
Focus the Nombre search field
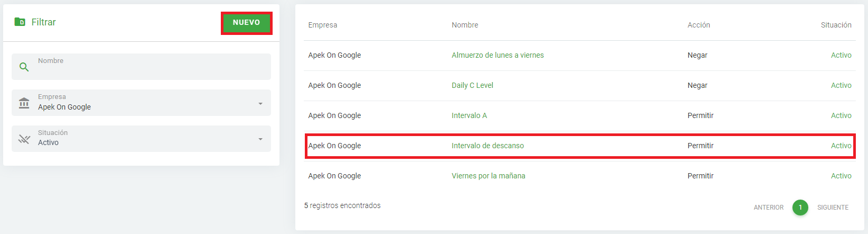pos(151,69)
